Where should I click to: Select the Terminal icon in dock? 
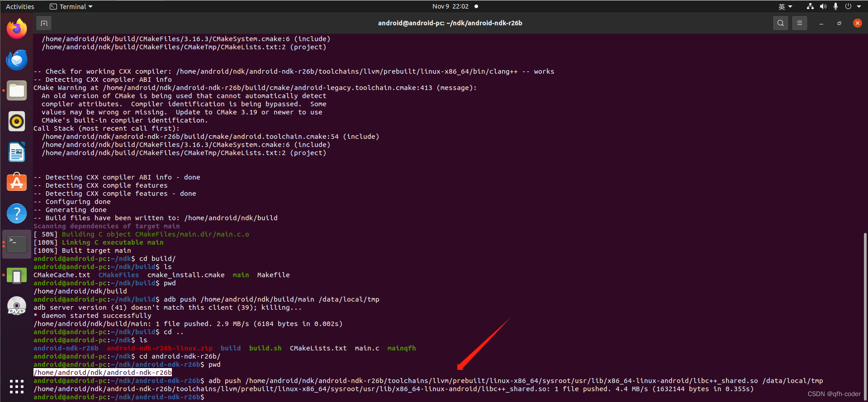pyautogui.click(x=17, y=244)
